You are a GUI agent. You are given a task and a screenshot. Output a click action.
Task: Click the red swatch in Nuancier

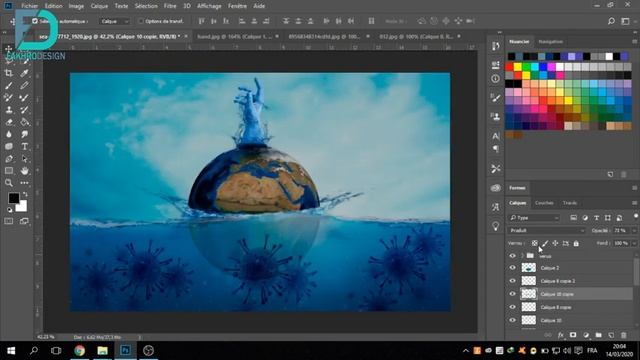[x=509, y=67]
